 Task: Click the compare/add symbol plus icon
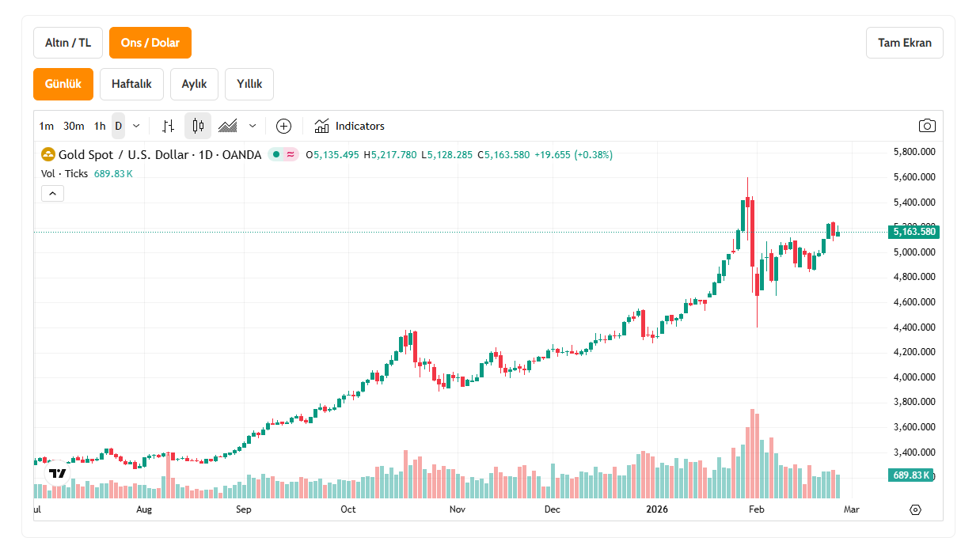point(283,126)
